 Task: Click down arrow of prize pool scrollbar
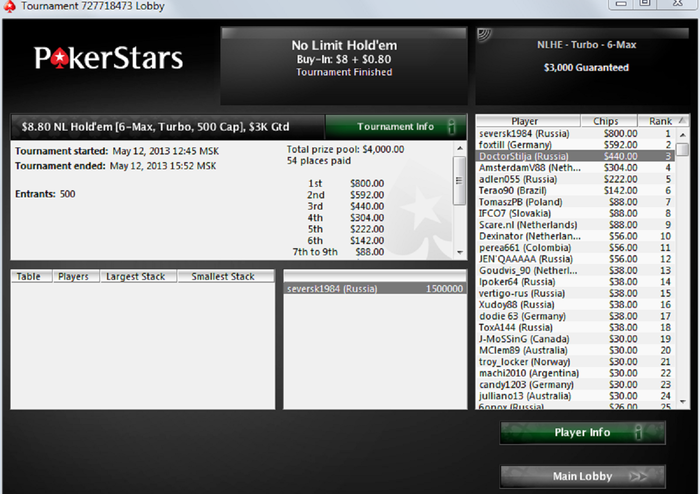pyautogui.click(x=460, y=253)
